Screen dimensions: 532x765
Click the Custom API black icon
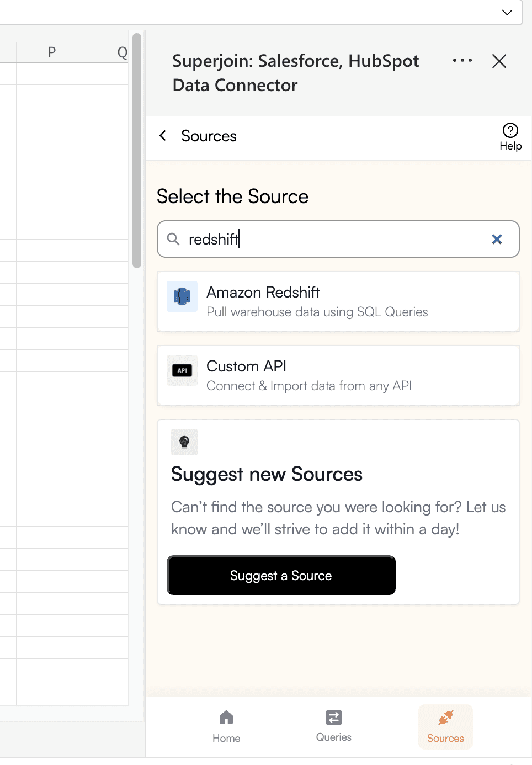(182, 370)
